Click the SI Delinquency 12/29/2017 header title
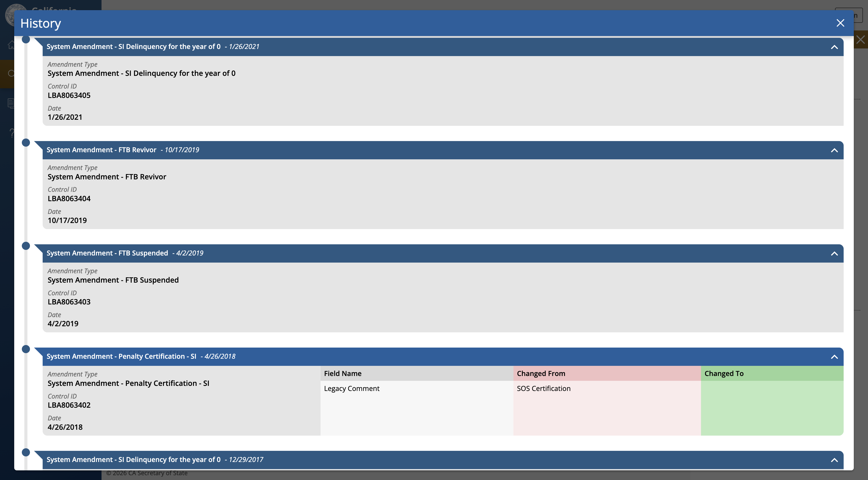Screen dimensions: 868x480 point(133,459)
